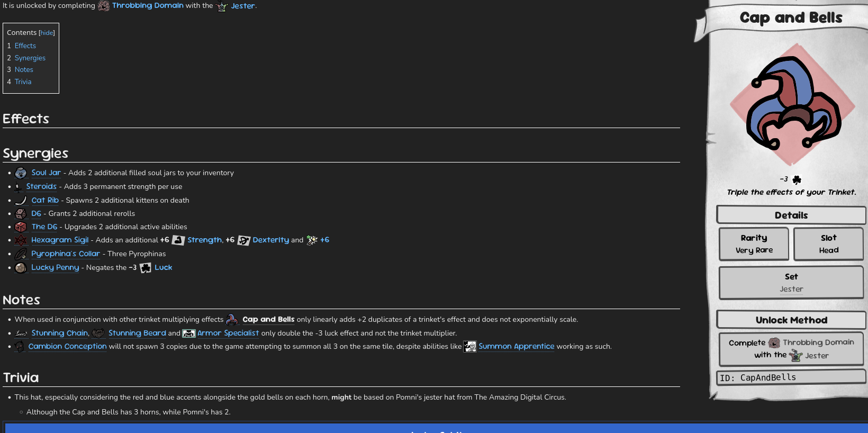Click the Throbbing Domain icon in Unlock Method

[x=774, y=343]
